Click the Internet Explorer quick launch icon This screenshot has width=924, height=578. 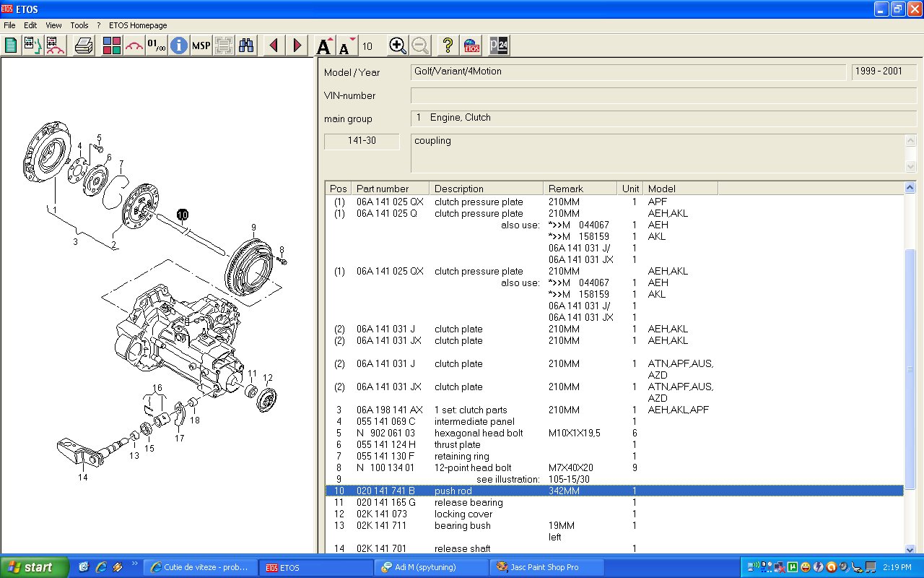[x=100, y=567]
